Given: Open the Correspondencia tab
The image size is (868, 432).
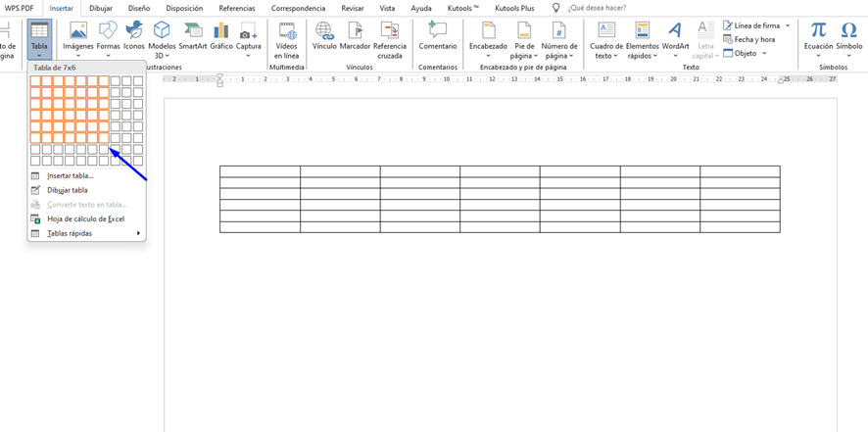Looking at the screenshot, I should coord(298,8).
